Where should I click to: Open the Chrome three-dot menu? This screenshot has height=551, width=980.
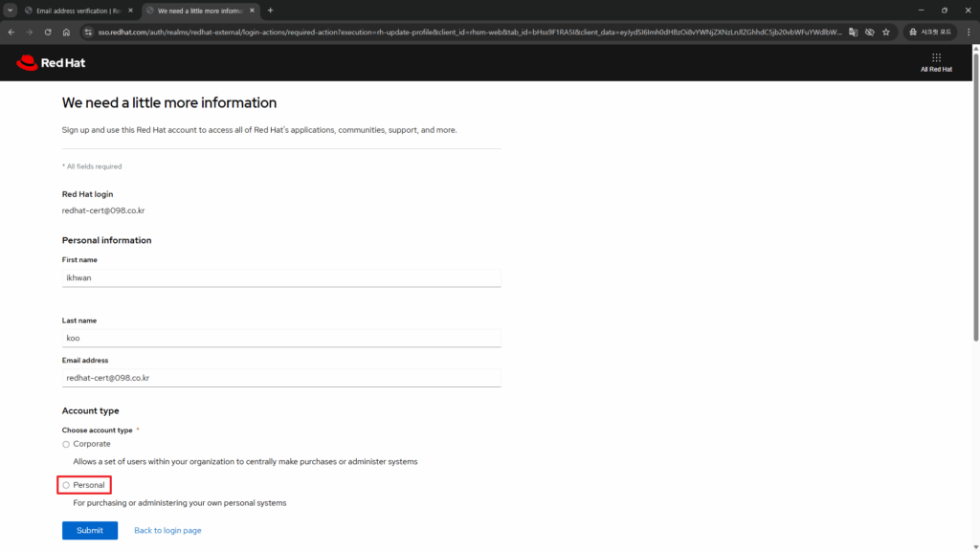(x=968, y=32)
